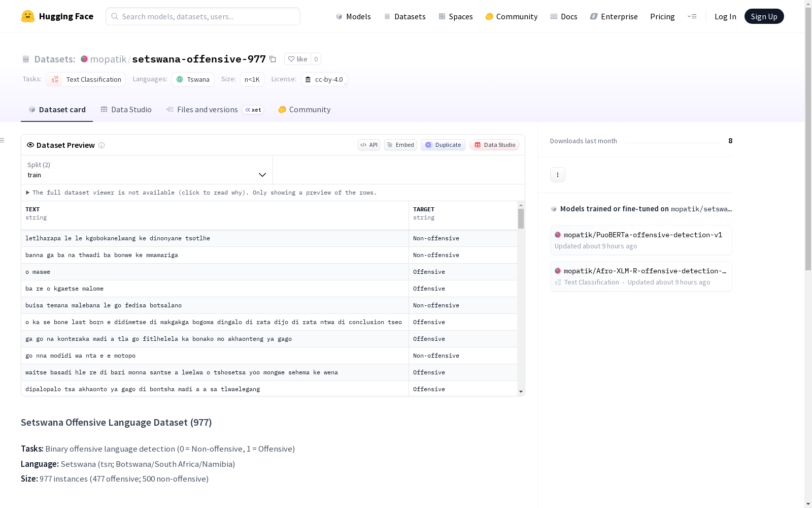Select row 'ba re o kgaetse malome'
Viewport: 812px width, 508px height.
point(269,289)
